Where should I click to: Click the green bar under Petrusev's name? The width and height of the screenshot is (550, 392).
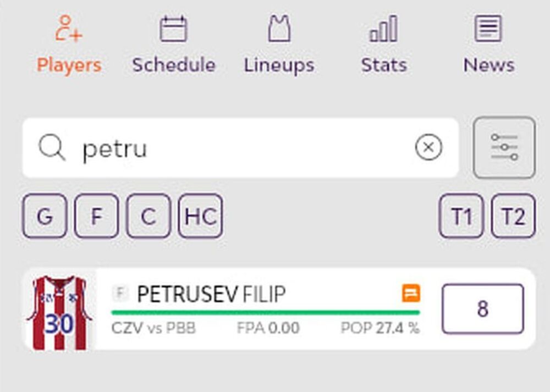point(265,312)
